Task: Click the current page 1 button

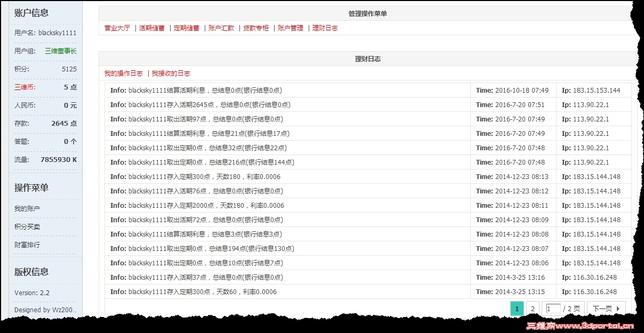Action: [517, 308]
